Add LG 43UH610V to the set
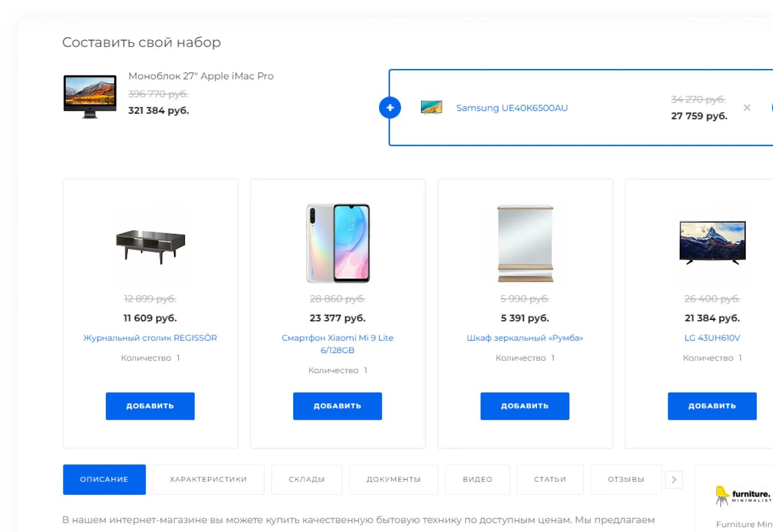 point(712,406)
